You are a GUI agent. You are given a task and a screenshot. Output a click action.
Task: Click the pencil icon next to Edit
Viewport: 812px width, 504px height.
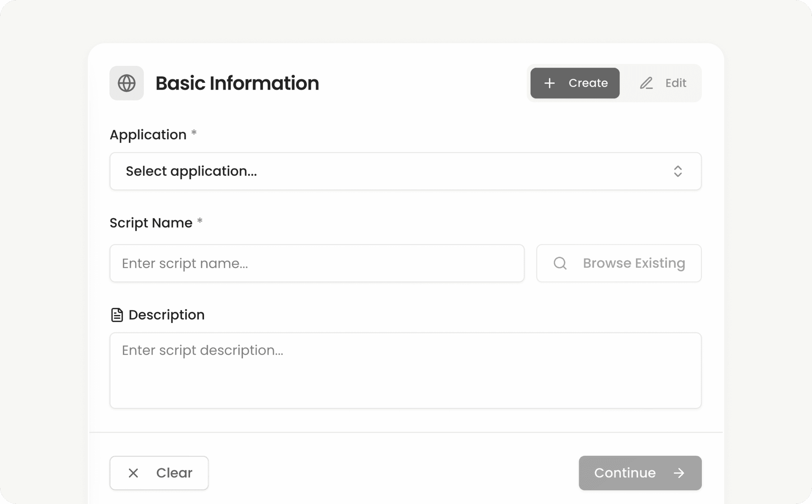pos(646,83)
